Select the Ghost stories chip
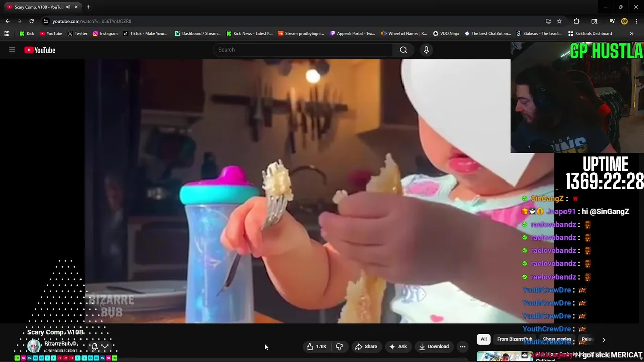This screenshot has width=644, height=362. (x=557, y=339)
